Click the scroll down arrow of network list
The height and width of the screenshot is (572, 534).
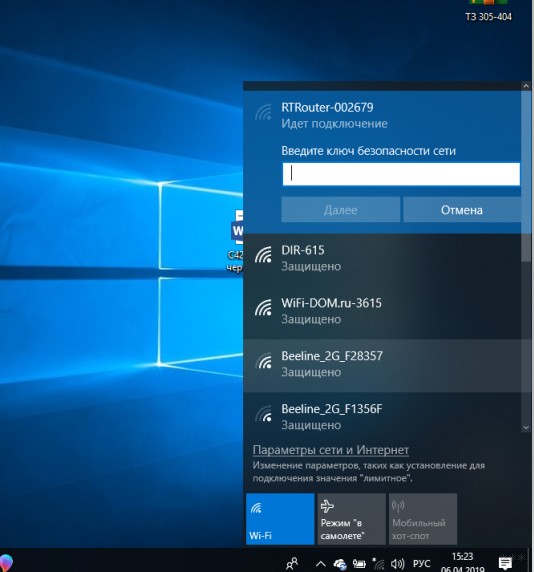[526, 428]
